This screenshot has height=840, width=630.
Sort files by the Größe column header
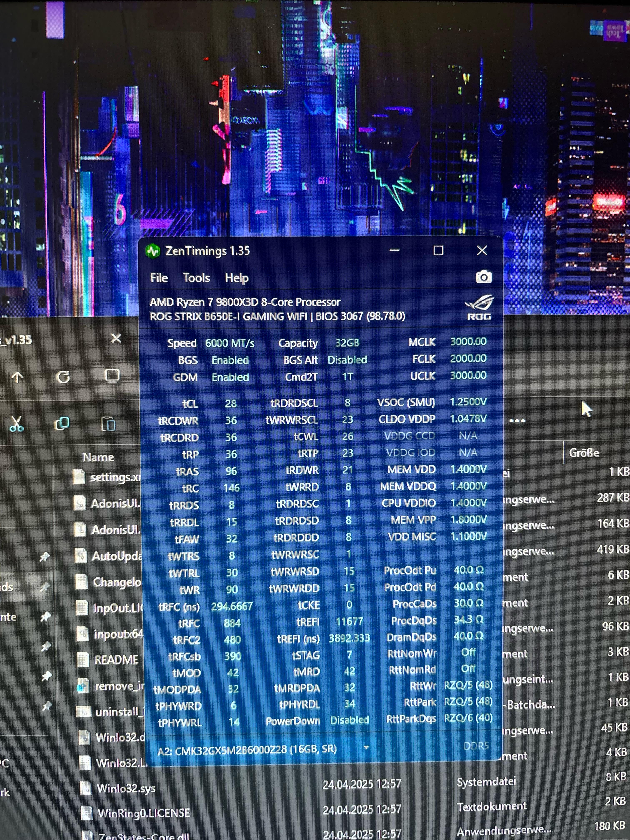(584, 453)
